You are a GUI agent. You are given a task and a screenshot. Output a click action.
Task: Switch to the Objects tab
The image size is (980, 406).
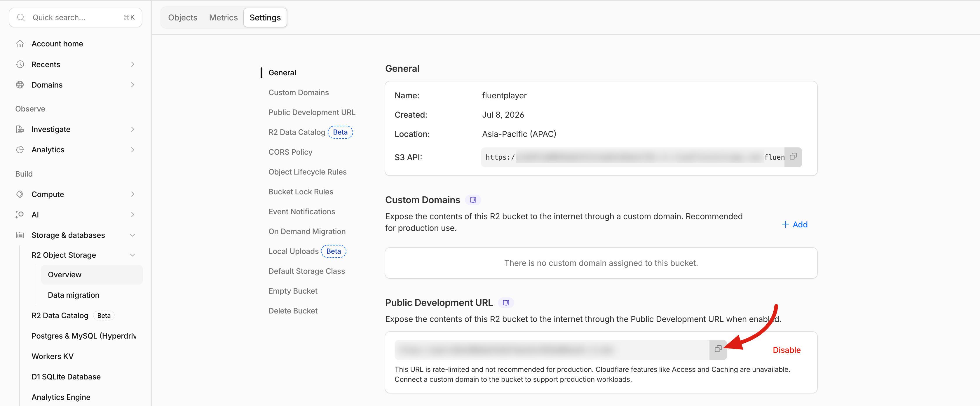[x=183, y=18]
